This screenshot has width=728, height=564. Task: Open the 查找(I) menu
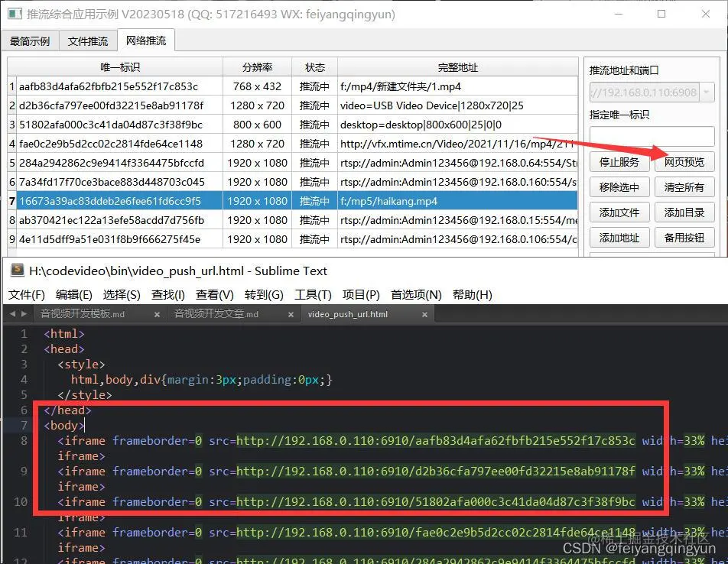[x=168, y=294]
